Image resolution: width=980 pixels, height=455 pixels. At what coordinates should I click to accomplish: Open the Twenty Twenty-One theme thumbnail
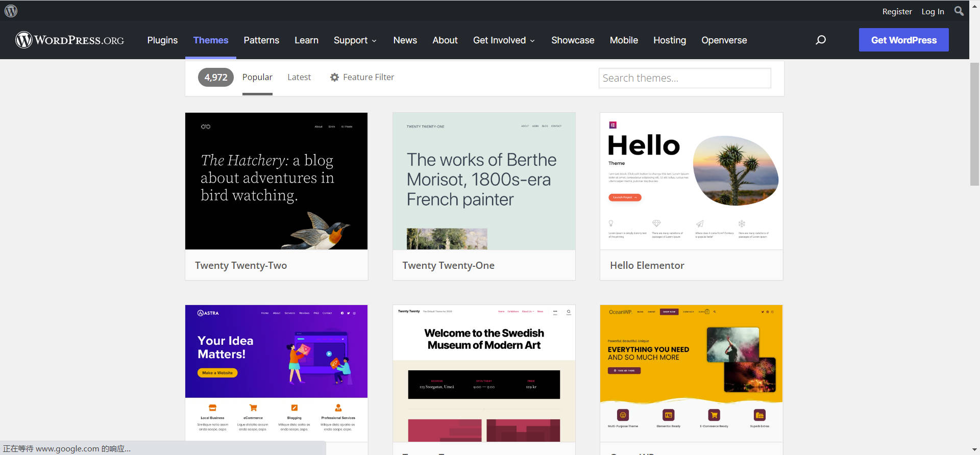point(484,181)
